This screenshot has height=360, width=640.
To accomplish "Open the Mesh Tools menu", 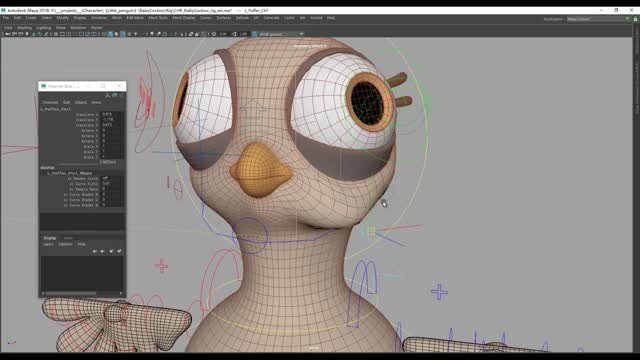I will [158, 18].
